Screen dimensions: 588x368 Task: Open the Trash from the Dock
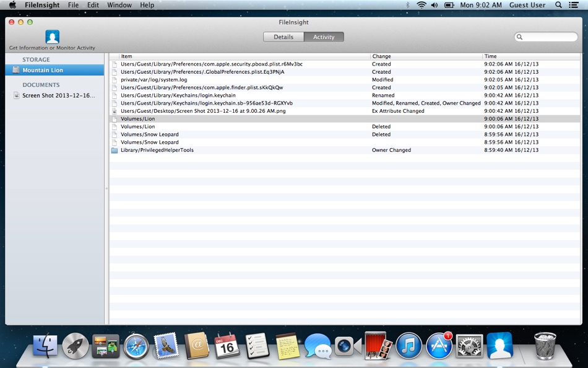point(545,346)
